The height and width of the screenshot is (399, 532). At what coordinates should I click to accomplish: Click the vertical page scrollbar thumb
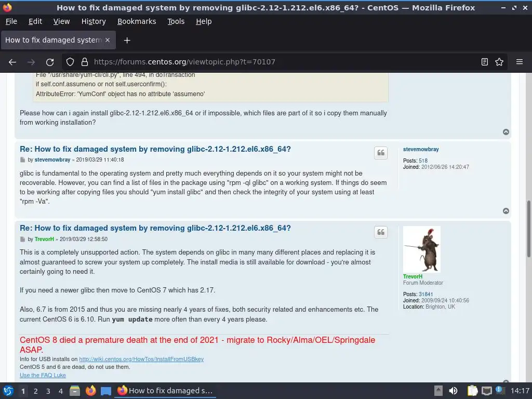528,229
